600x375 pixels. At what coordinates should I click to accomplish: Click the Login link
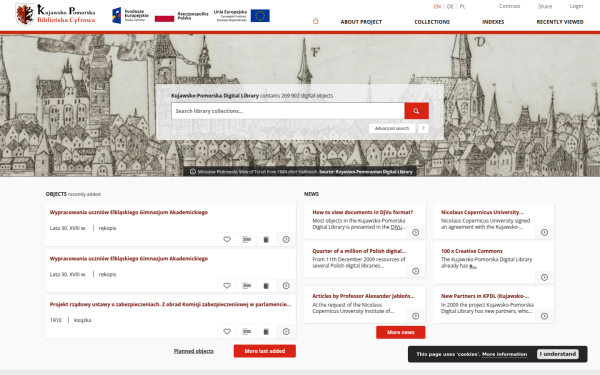(x=576, y=6)
